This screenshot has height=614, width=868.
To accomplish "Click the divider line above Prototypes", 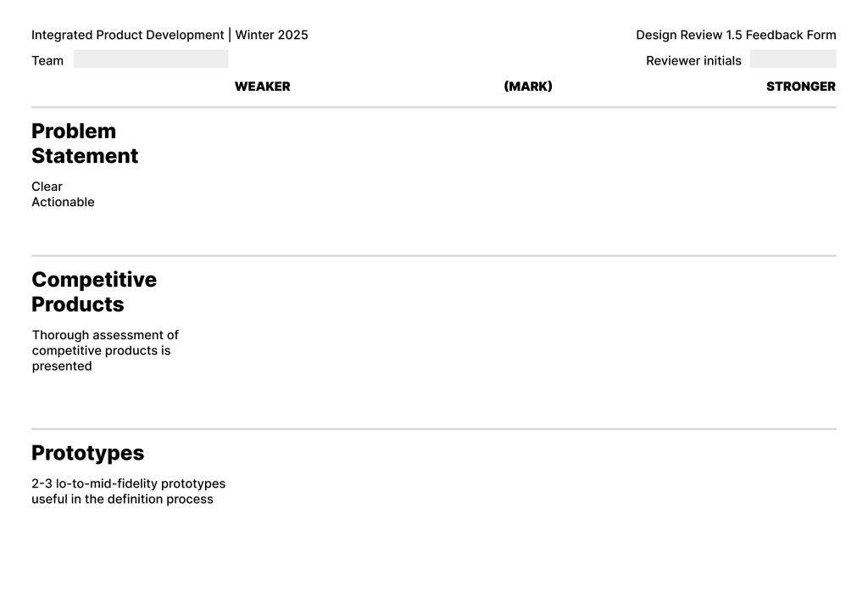I will click(x=434, y=429).
